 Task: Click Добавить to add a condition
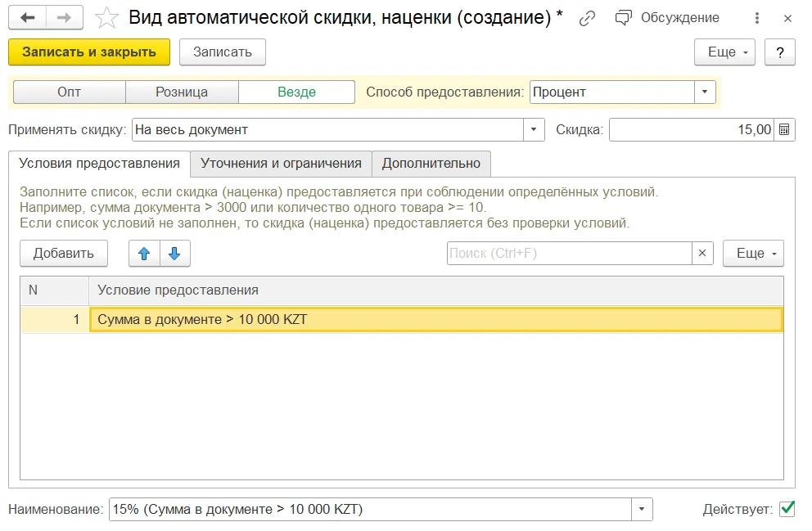[64, 254]
